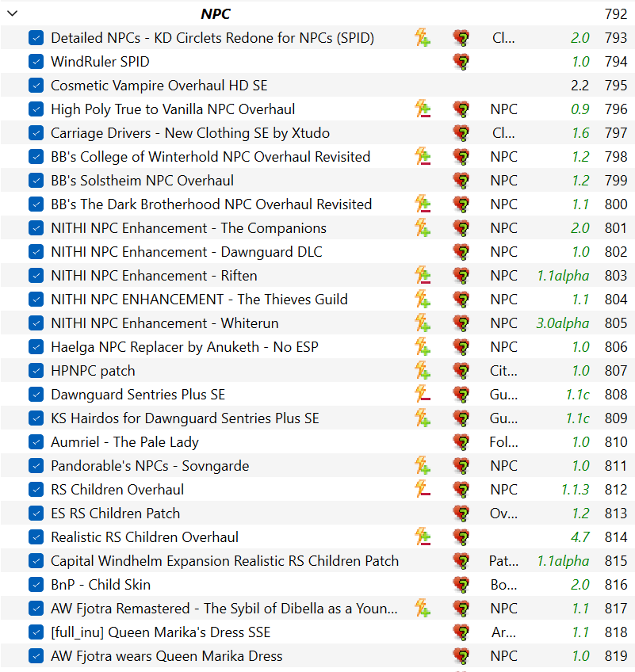Click conflict icon on HPNPC patch row
Screen dimensions: 635x672
click(423, 371)
